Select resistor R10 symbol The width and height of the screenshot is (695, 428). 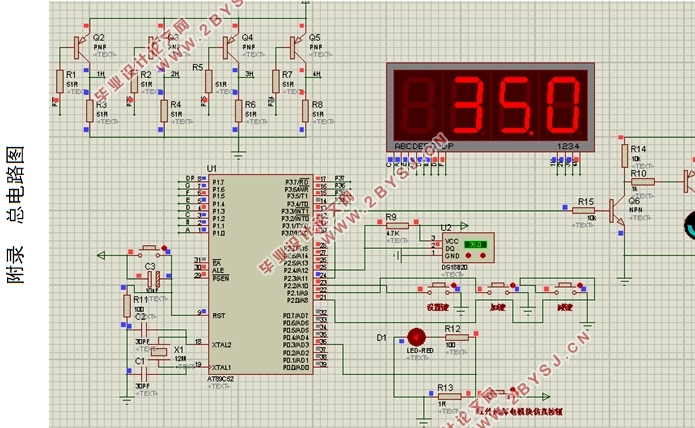pos(643,182)
